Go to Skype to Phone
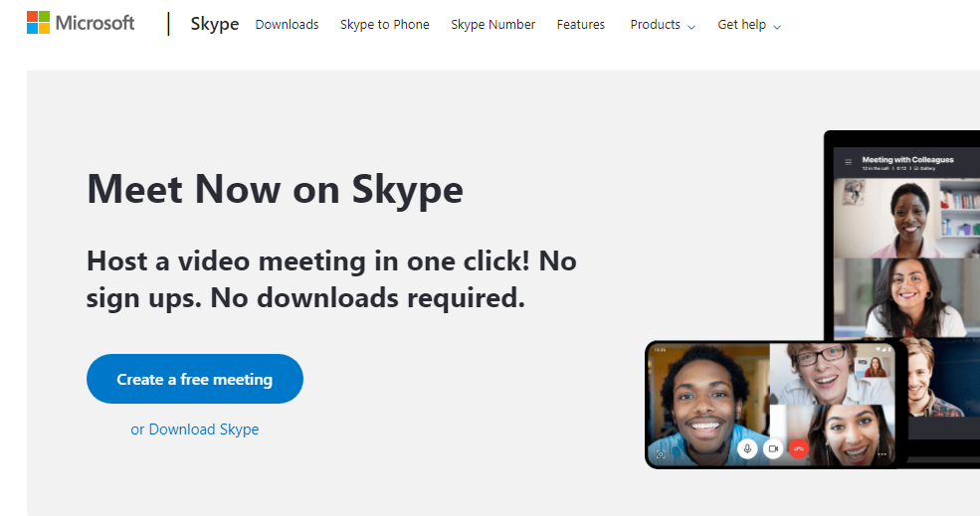Viewport: 980px width, 516px height. [x=384, y=25]
